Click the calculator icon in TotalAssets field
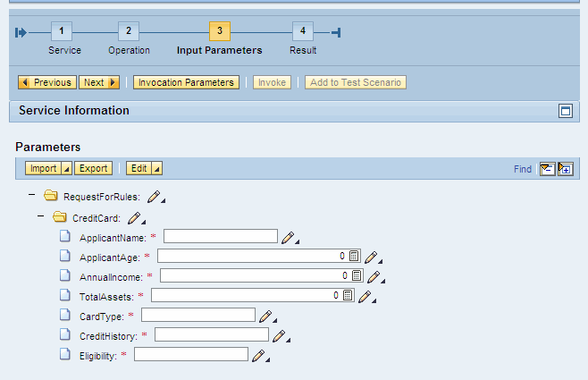 point(348,296)
